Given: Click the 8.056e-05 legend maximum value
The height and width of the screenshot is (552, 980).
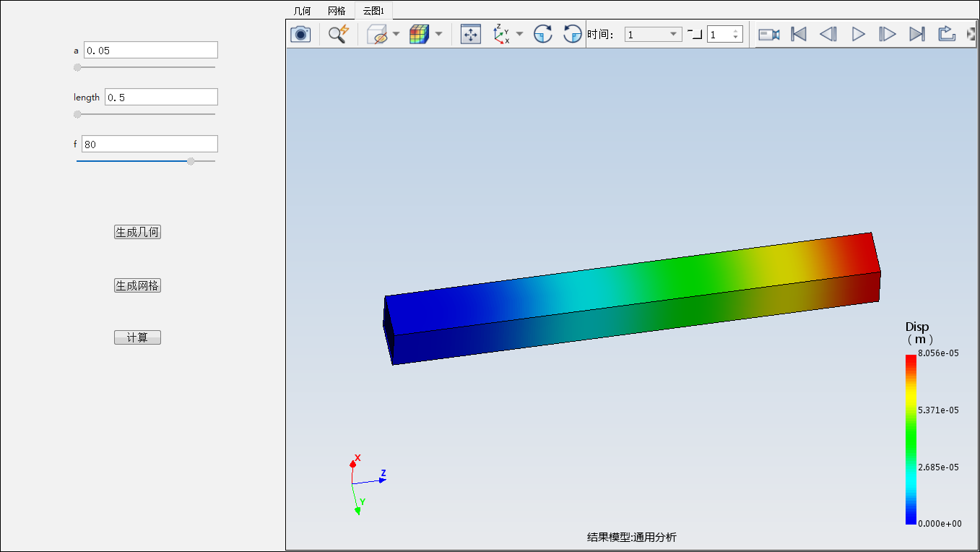Looking at the screenshot, I should [x=938, y=353].
